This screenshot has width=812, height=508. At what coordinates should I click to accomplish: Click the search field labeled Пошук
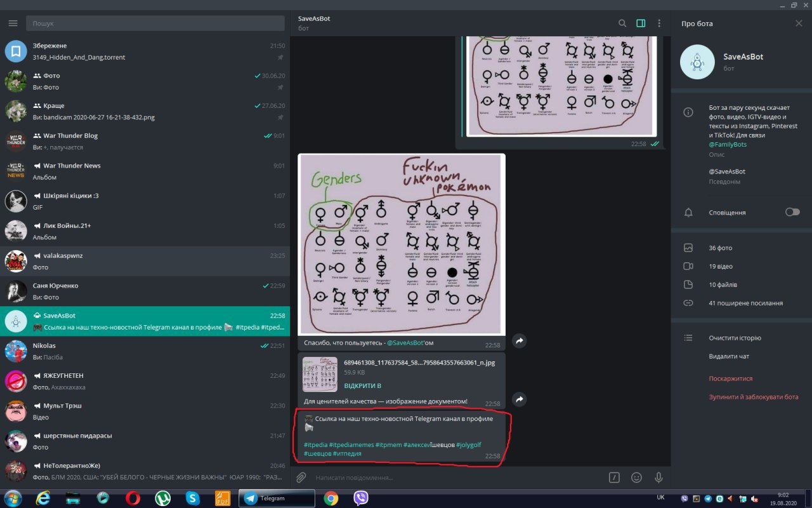(155, 23)
